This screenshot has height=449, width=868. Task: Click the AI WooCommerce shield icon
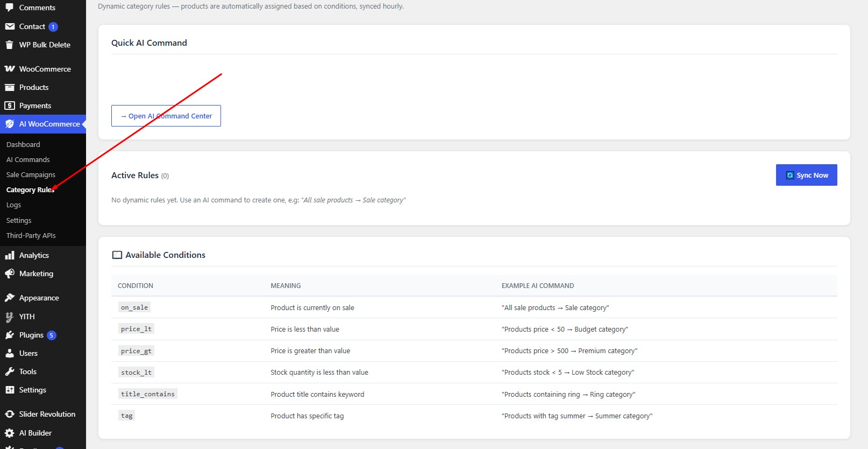point(10,124)
